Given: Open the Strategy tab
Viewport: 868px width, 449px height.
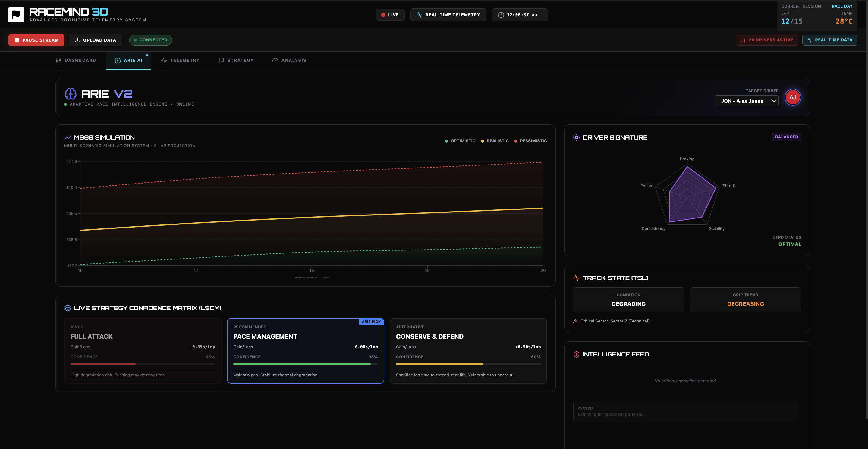Looking at the screenshot, I should 236,60.
